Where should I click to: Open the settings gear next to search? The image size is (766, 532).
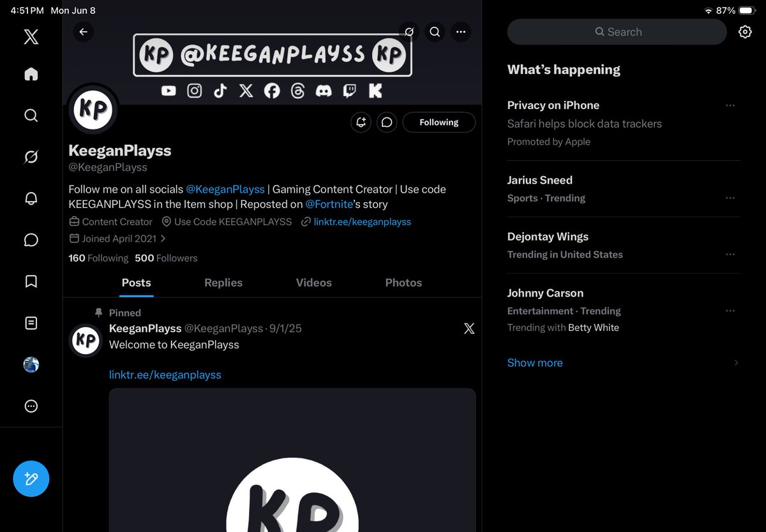tap(745, 32)
